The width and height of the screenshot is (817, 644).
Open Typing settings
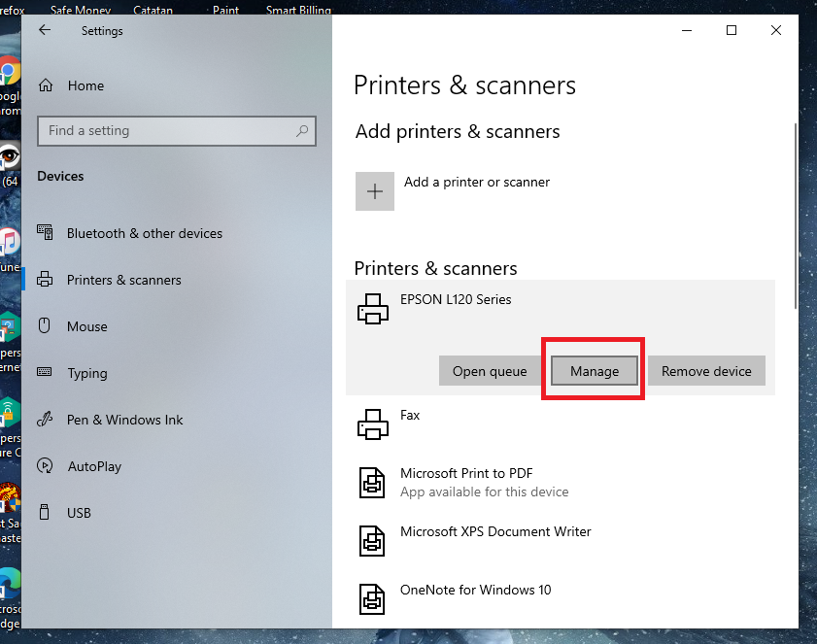pos(86,373)
